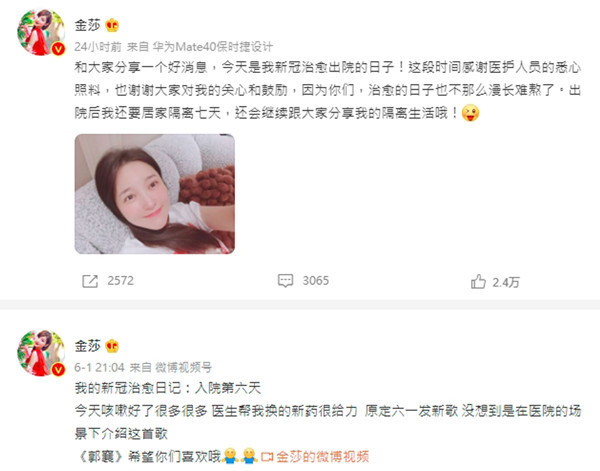The image size is (600, 471).
Task: Click the video icon before 金莎的微博视频
Action: [x=267, y=457]
